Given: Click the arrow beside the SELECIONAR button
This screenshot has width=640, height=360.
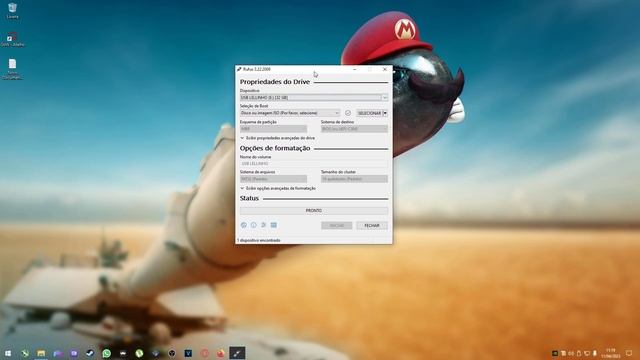Looking at the screenshot, I should [x=385, y=113].
